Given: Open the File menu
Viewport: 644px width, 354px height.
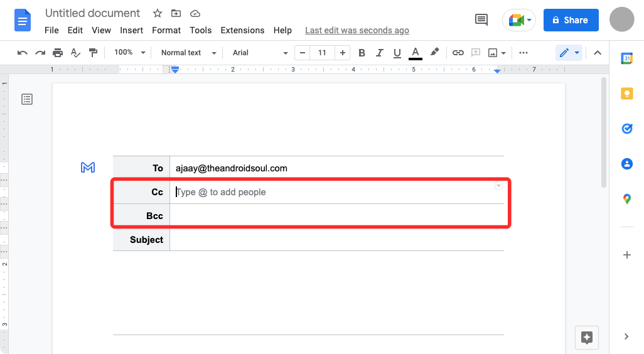Looking at the screenshot, I should pyautogui.click(x=51, y=30).
